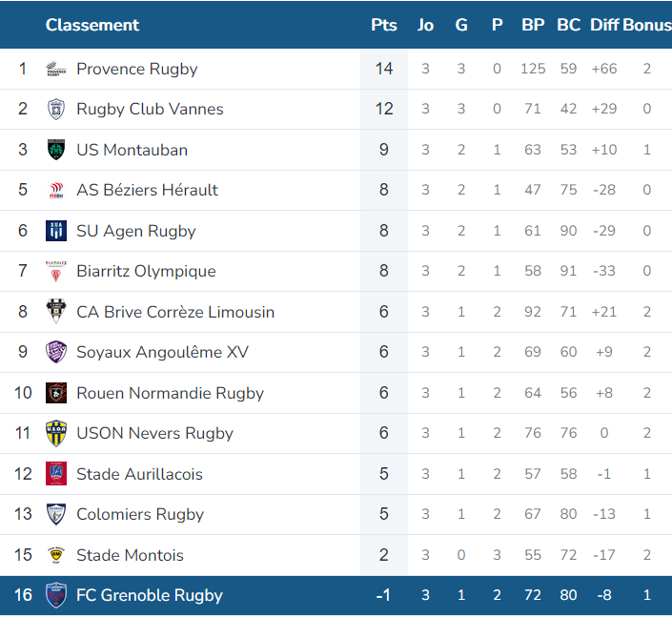Select the US Montauban green shield logo
The width and height of the screenshot is (672, 617).
pyautogui.click(x=56, y=150)
